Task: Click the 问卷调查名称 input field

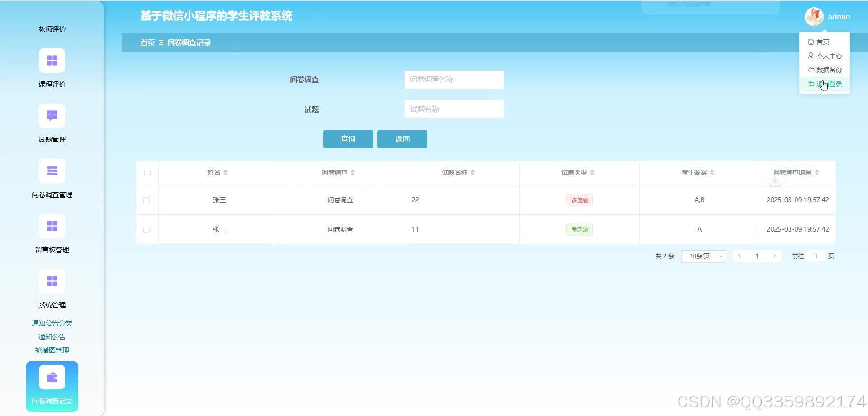Action: [454, 79]
